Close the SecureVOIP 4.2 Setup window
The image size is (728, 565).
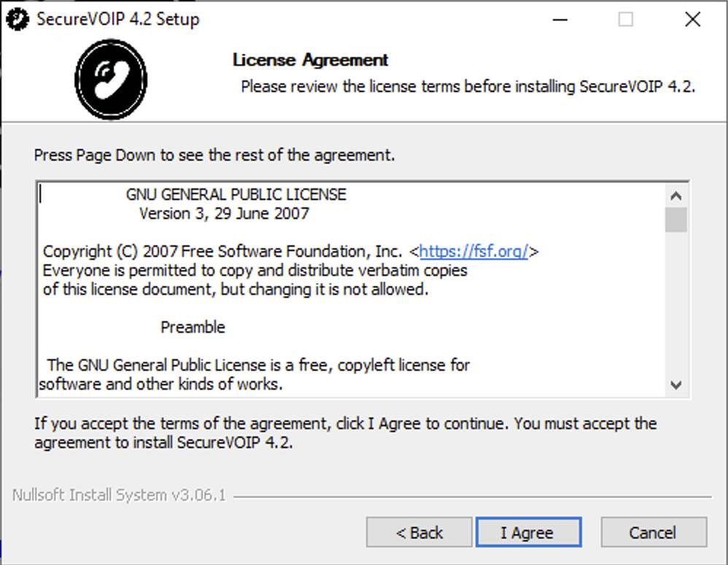[693, 20]
